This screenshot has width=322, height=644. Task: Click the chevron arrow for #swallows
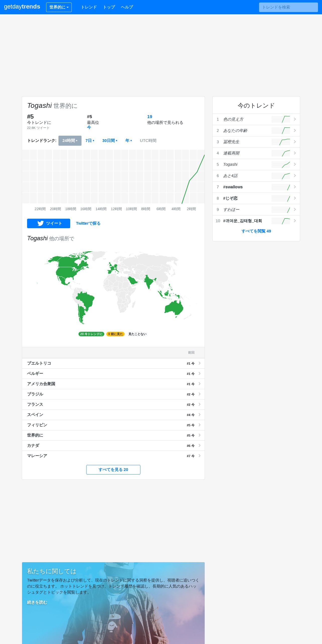pos(295,187)
